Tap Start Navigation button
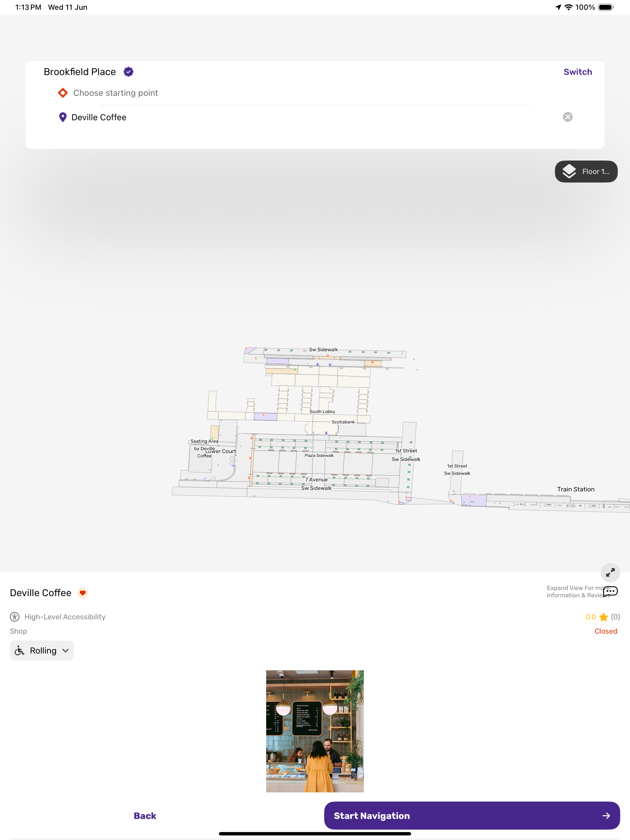 pos(472,816)
